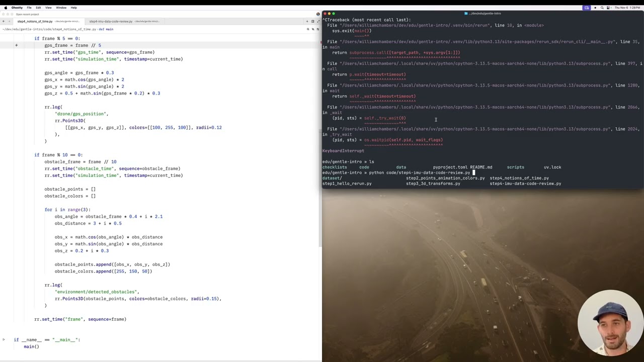Click 'Open recent project' in the title bar
The width and height of the screenshot is (644, 362).
pos(28,14)
